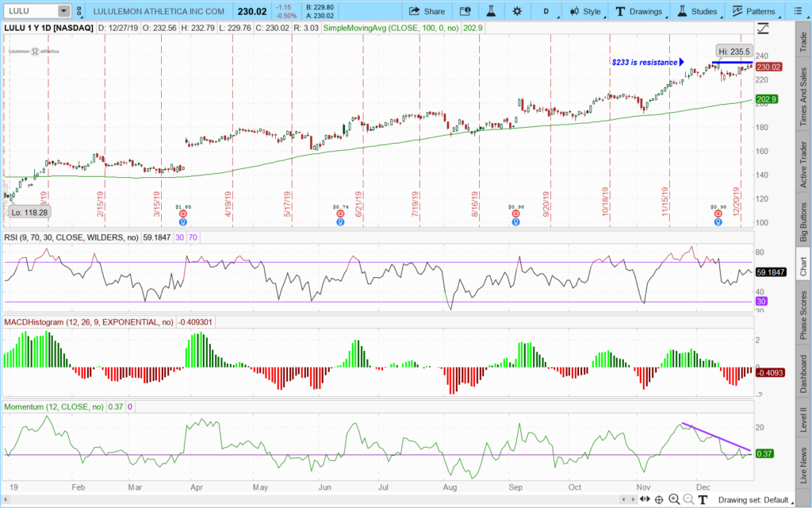Open the Studies panel
The width and height of the screenshot is (812, 508).
click(x=696, y=11)
